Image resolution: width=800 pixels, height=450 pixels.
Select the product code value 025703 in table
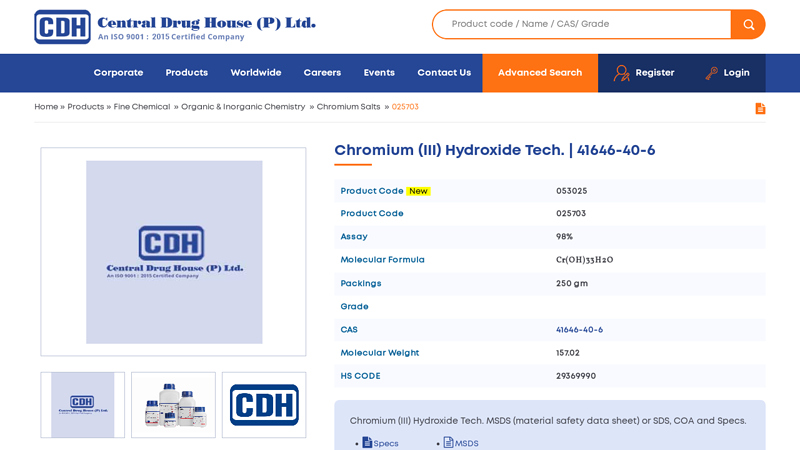(x=571, y=213)
